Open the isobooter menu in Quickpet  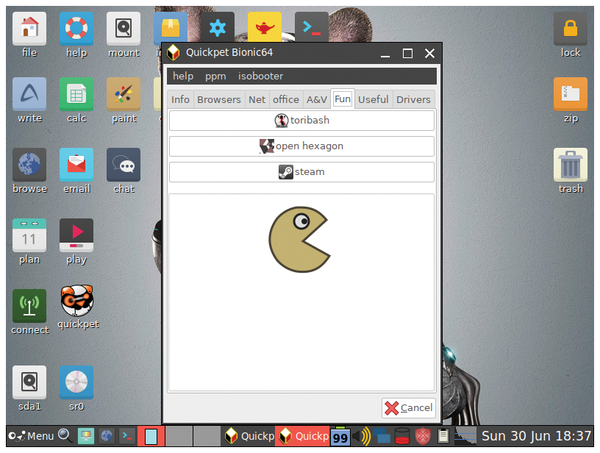pos(261,76)
